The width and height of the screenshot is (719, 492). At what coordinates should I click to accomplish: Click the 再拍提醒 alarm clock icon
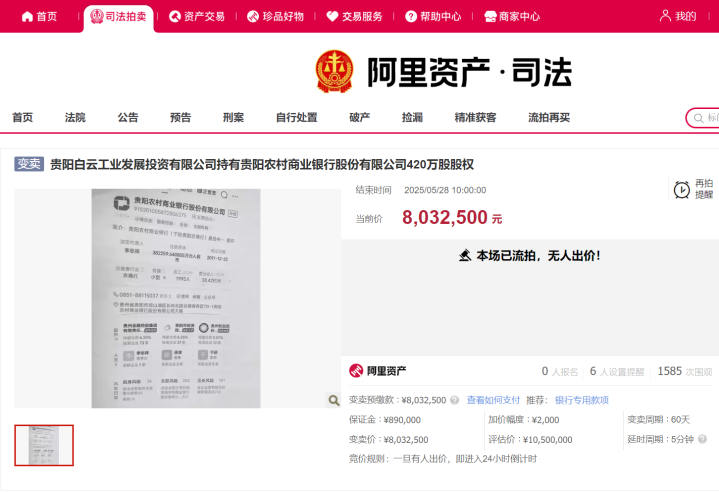click(x=682, y=190)
